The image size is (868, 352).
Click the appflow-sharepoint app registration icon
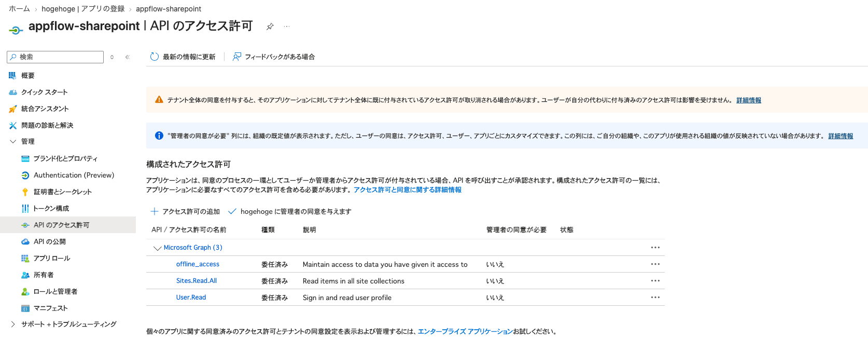point(16,31)
